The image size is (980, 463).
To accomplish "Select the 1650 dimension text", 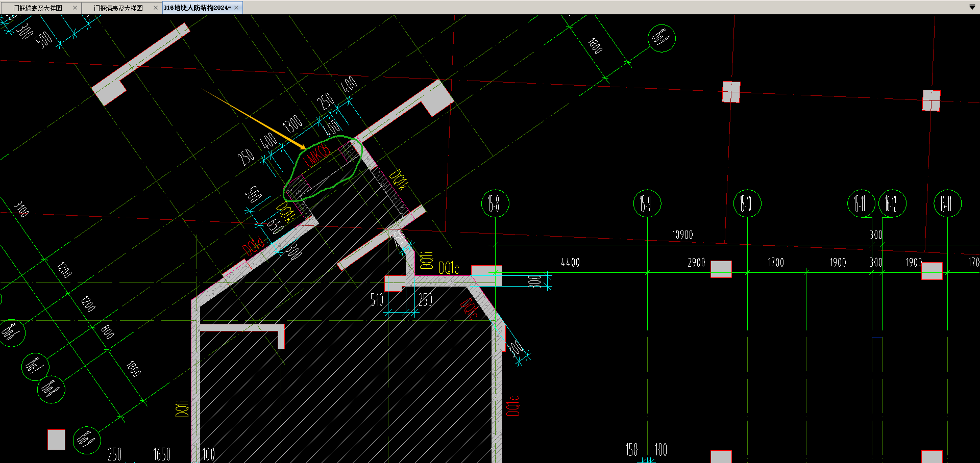I will (x=162, y=454).
